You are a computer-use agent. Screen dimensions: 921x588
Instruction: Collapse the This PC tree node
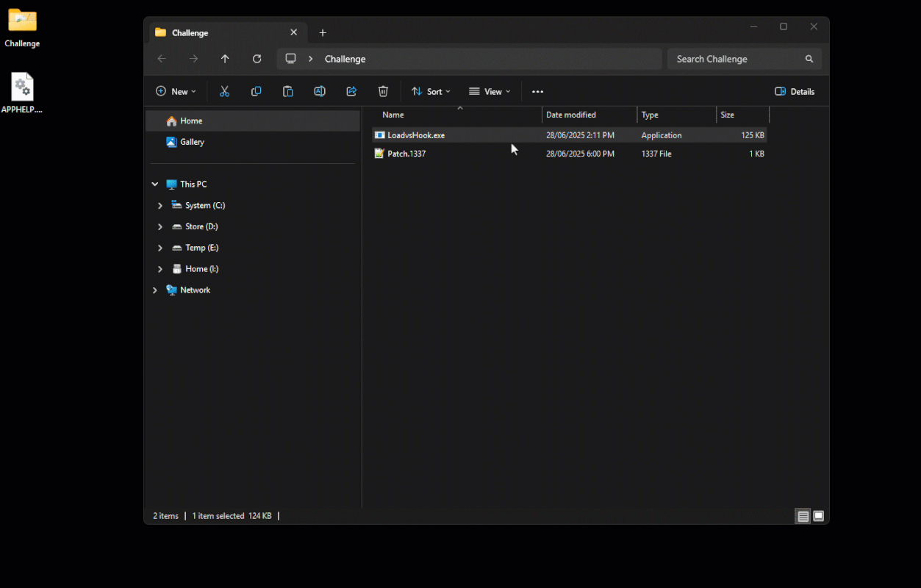(154, 184)
